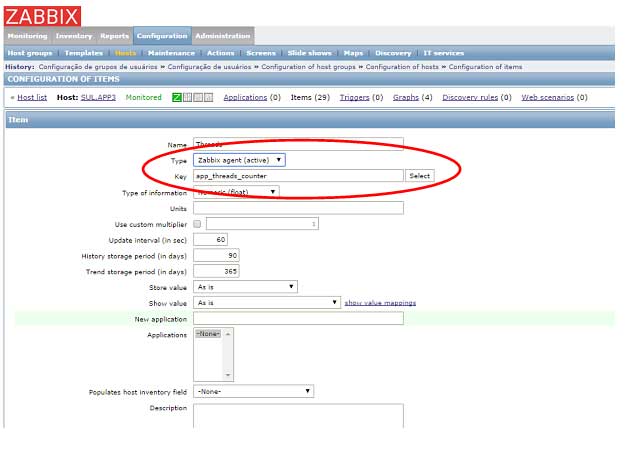Open the Web scenarios (0) link
Image resolution: width=629 pixels, height=459 pixels.
(x=548, y=97)
